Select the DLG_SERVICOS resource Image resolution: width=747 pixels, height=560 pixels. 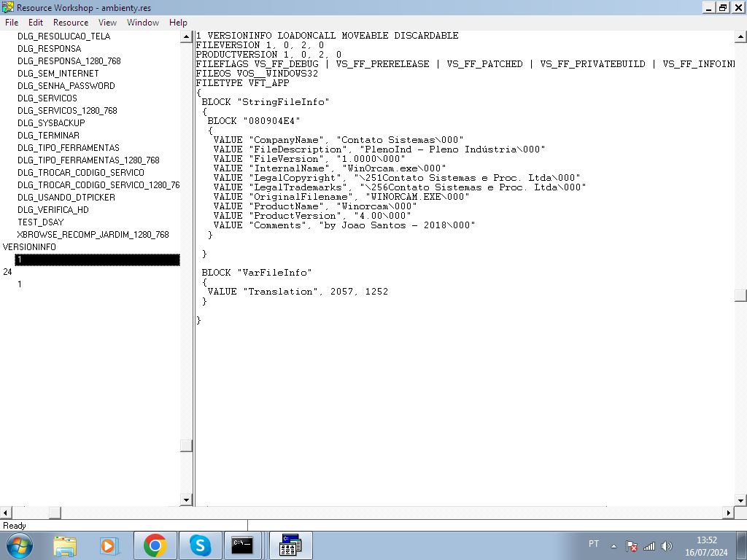(x=47, y=98)
